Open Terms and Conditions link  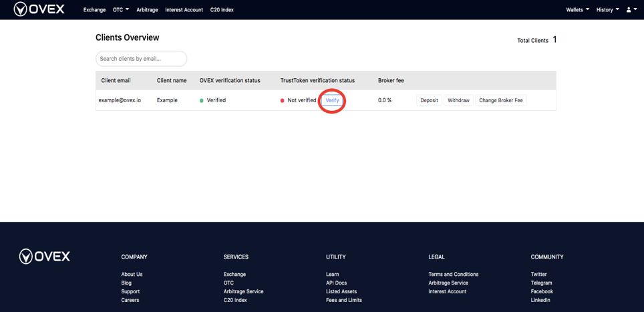pos(454,274)
